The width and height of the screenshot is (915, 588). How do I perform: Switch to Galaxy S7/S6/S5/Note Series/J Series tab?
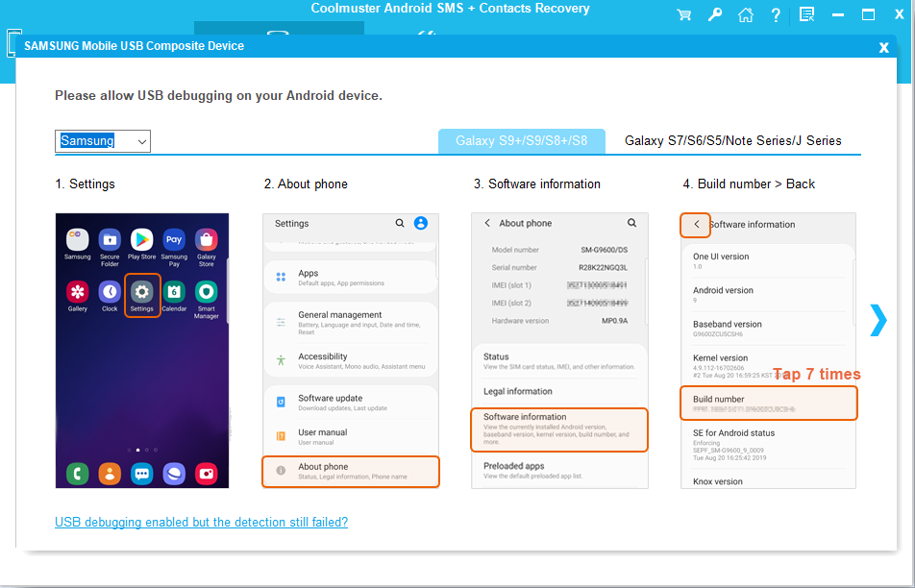pos(733,140)
